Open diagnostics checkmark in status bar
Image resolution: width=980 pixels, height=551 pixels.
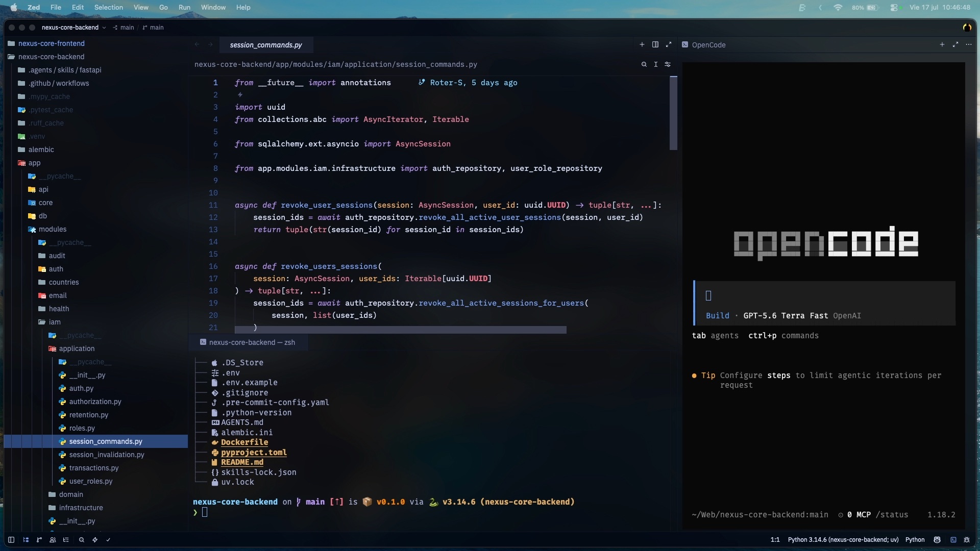coord(108,540)
